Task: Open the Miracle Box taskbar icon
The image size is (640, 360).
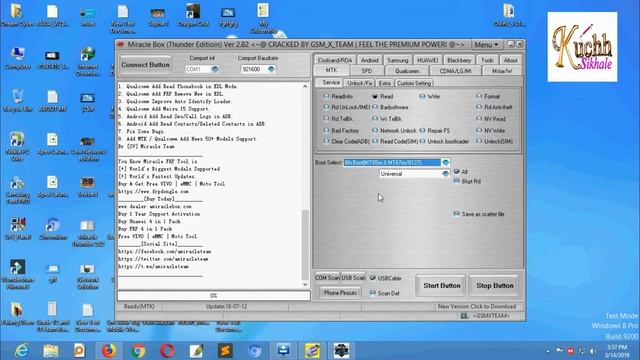Action: pyautogui.click(x=341, y=351)
